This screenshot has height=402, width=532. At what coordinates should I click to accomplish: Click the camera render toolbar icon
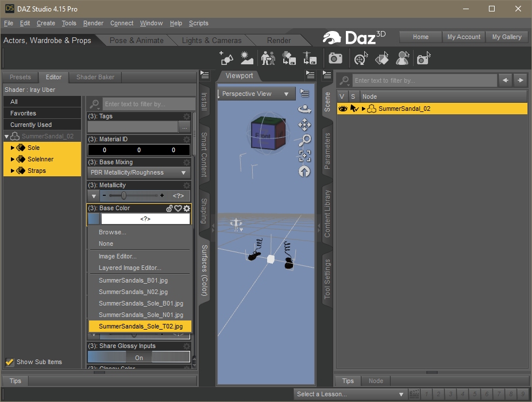pyautogui.click(x=335, y=58)
